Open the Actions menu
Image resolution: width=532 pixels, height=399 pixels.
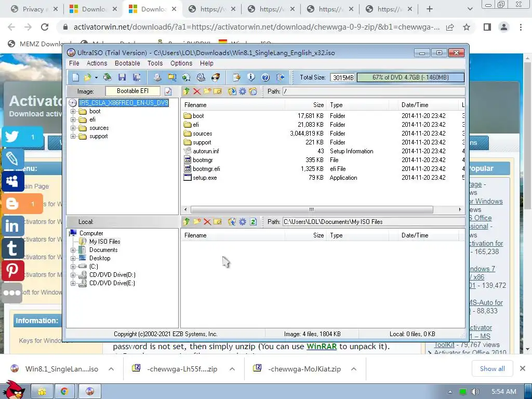97,63
